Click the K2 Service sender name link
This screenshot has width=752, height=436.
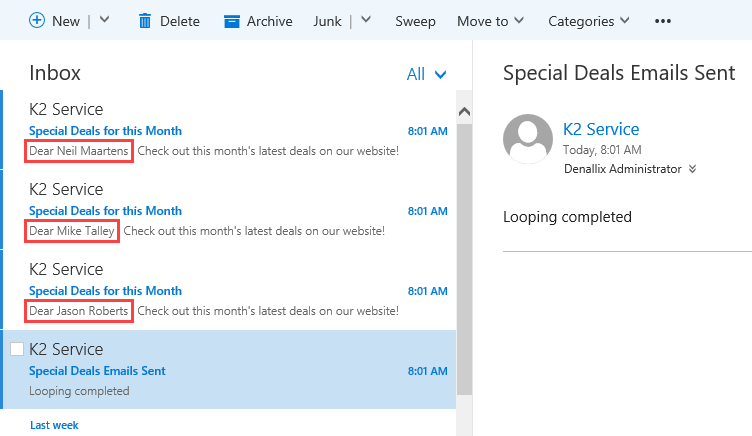click(x=601, y=129)
